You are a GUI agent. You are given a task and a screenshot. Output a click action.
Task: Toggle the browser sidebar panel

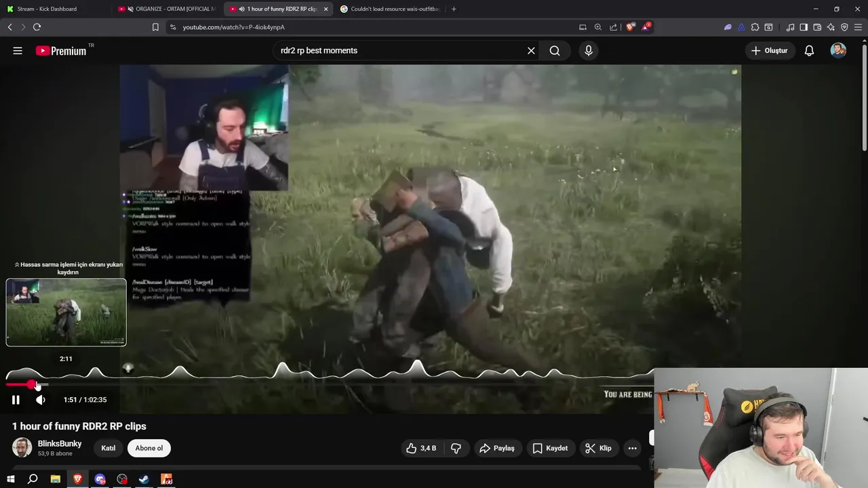coord(804,27)
